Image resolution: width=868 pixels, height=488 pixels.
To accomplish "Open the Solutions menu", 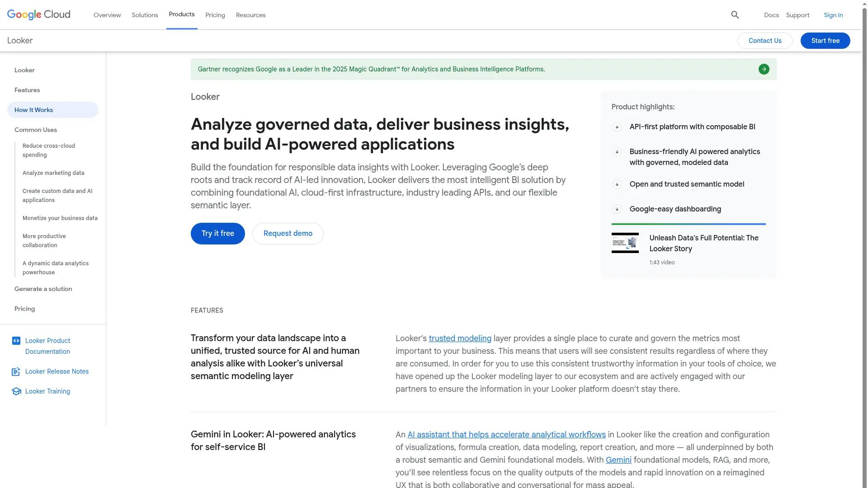I will 145,15.
